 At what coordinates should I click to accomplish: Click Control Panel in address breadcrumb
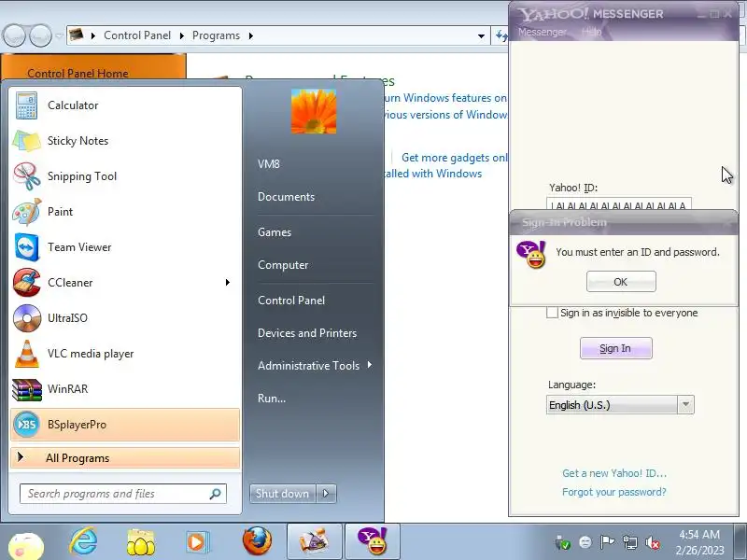pos(137,35)
